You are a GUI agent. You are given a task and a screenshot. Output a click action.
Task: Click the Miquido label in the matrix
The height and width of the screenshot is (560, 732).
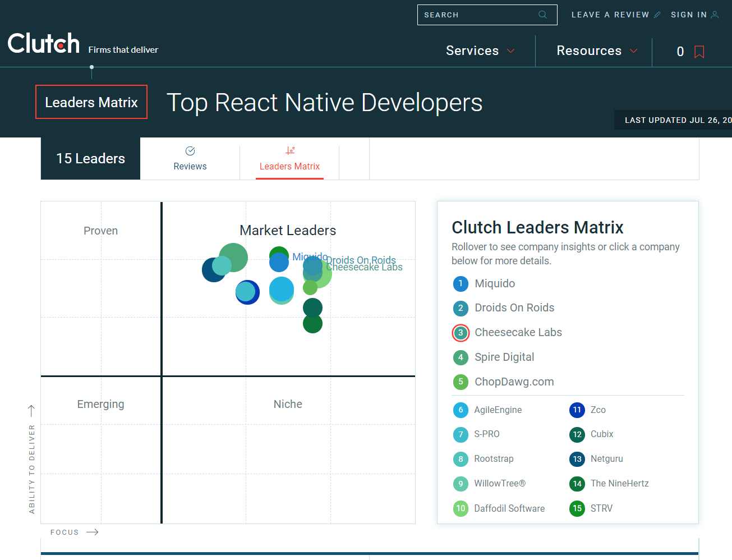310,256
